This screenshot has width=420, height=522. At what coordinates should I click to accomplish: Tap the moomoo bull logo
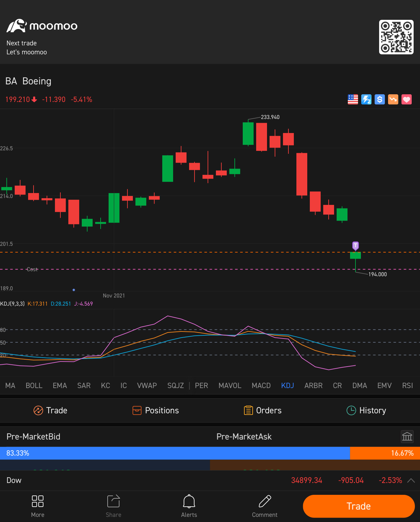(17, 26)
